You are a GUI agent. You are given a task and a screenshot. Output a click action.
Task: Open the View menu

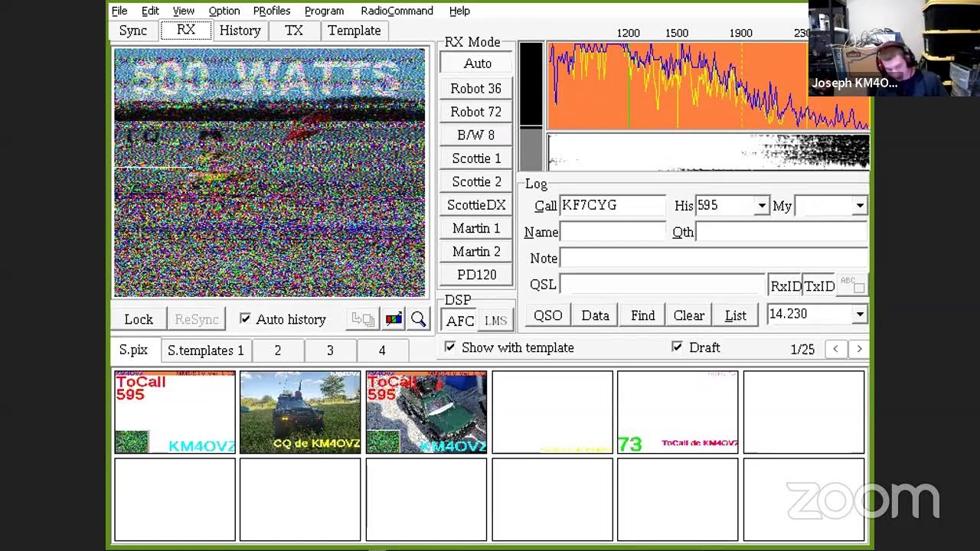(x=184, y=11)
